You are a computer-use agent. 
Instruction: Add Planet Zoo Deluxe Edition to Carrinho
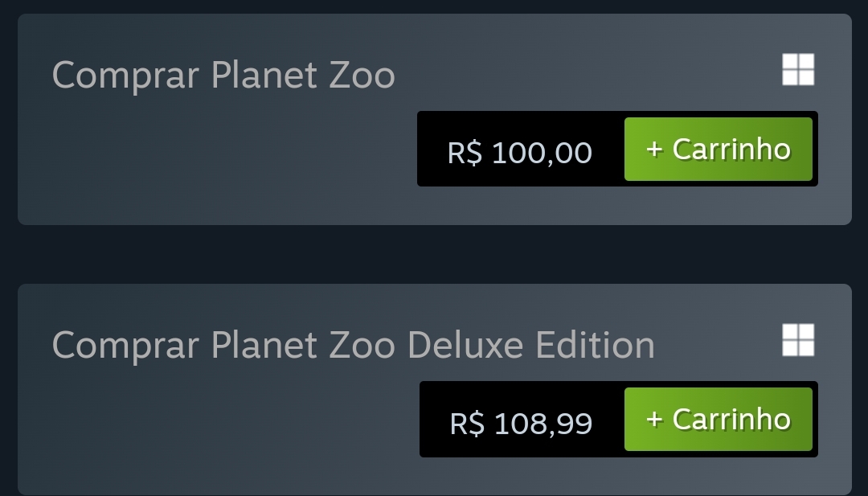tap(718, 419)
